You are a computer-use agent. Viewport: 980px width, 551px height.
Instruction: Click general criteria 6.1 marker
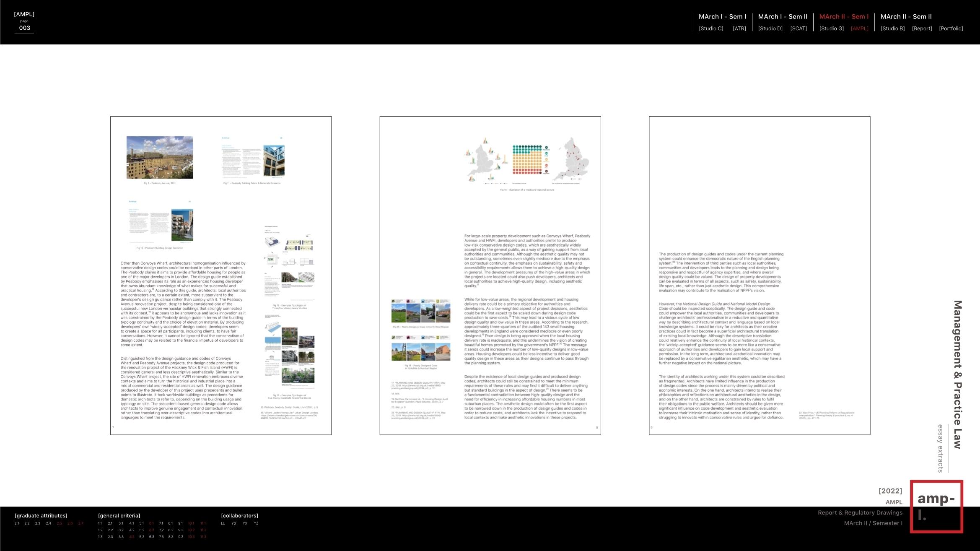[151, 523]
